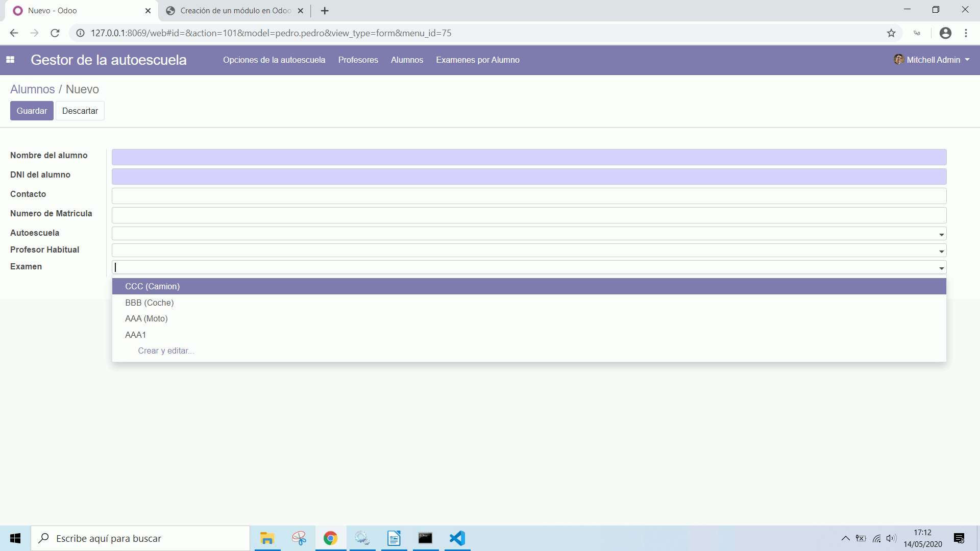Open File Explorer from the taskbar
The height and width of the screenshot is (551, 980).
(x=267, y=538)
